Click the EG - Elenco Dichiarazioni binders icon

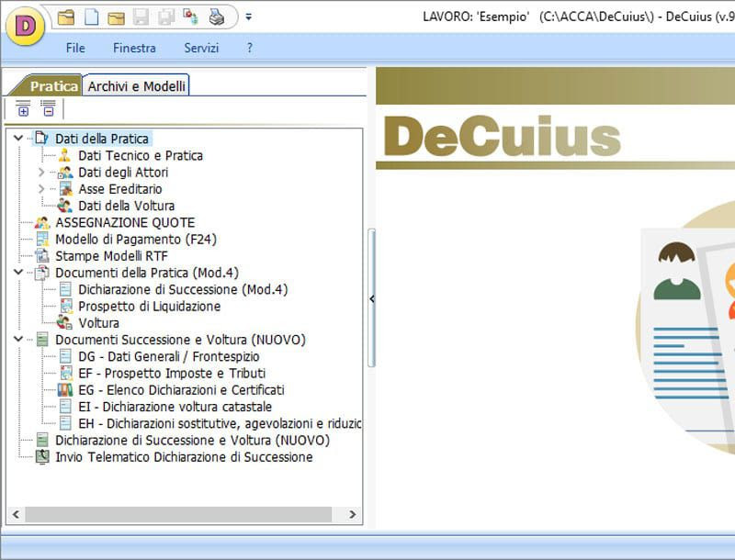click(x=65, y=390)
